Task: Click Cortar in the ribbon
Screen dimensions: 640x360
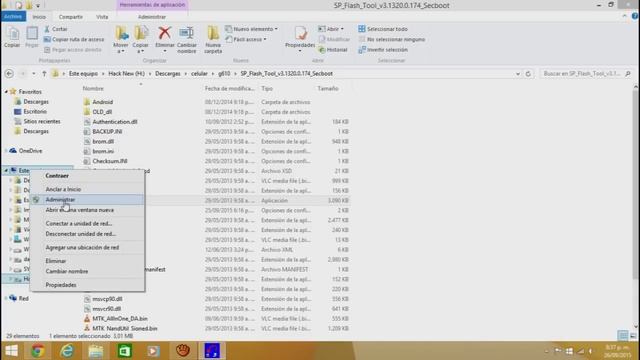Action: pyautogui.click(x=56, y=29)
